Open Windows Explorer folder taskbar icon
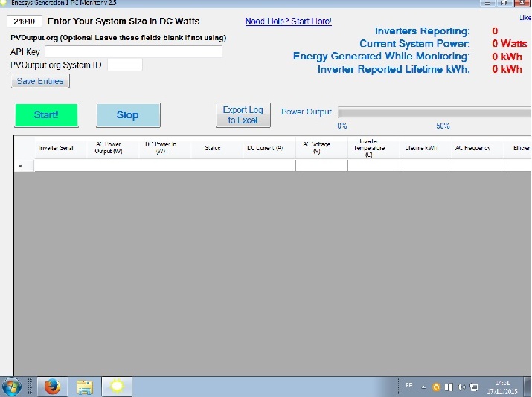Viewport: 532px width, 397px height. [85, 387]
